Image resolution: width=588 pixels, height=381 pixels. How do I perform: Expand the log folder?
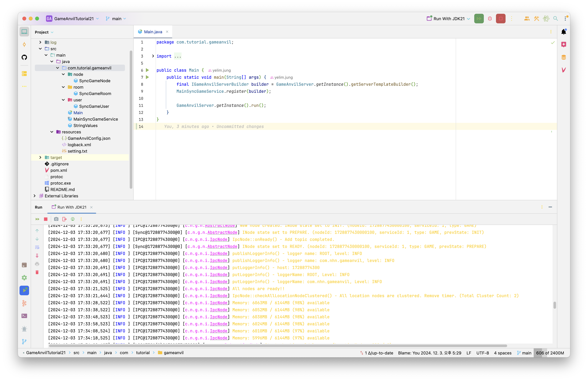[40, 42]
